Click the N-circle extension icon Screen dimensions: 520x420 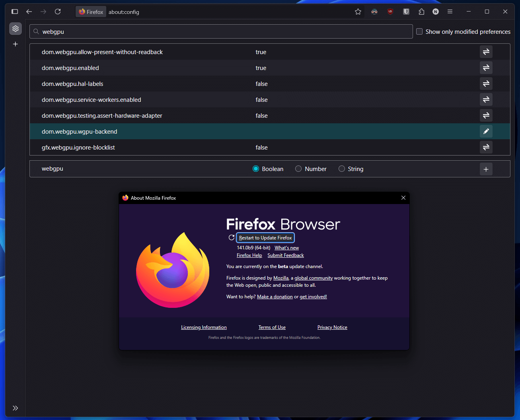[x=436, y=12]
